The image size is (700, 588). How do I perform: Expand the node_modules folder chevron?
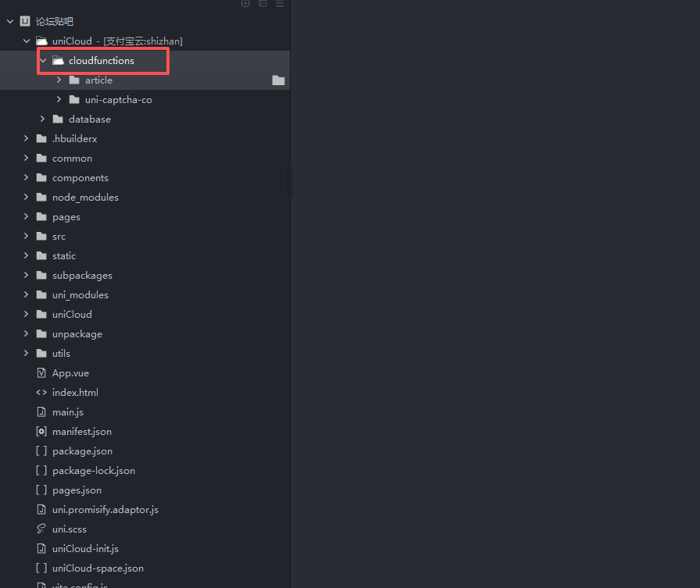coord(26,198)
